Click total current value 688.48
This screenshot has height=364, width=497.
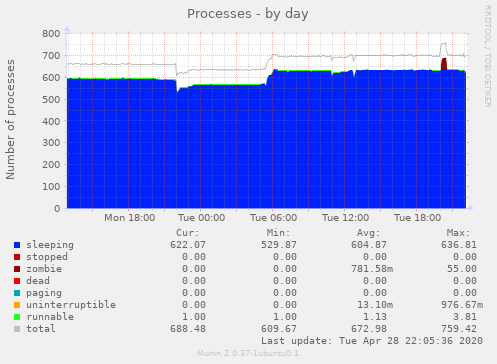pos(188,329)
